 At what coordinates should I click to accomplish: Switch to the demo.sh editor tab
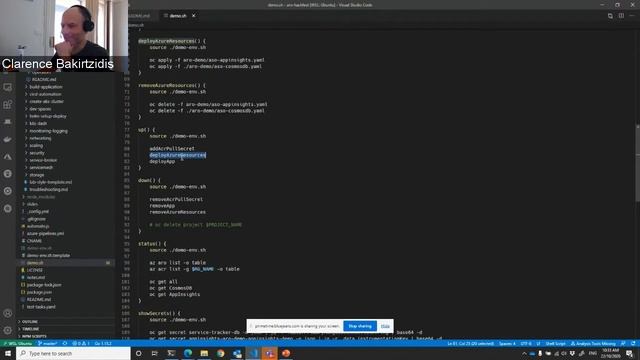point(178,16)
